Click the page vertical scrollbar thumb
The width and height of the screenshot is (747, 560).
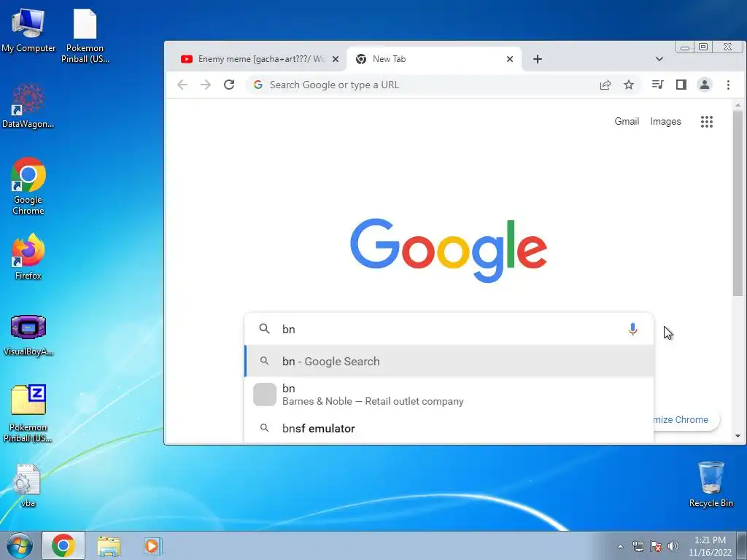tap(738, 203)
